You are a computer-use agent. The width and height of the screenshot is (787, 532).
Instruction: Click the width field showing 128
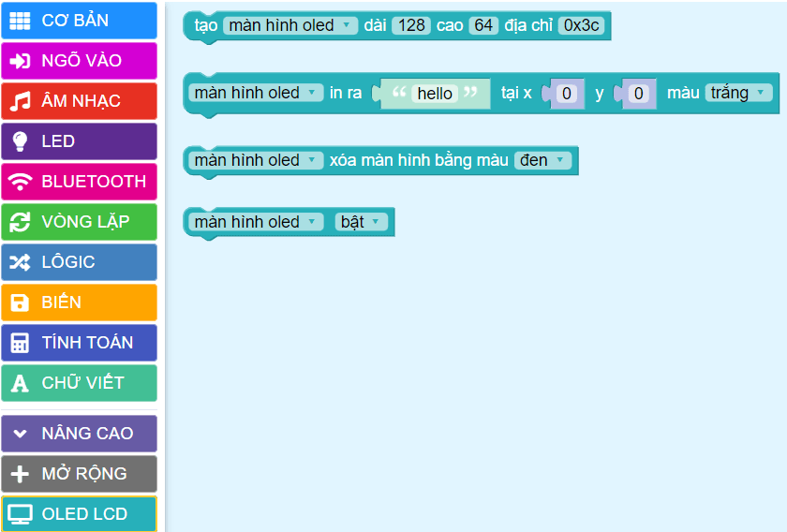[411, 25]
